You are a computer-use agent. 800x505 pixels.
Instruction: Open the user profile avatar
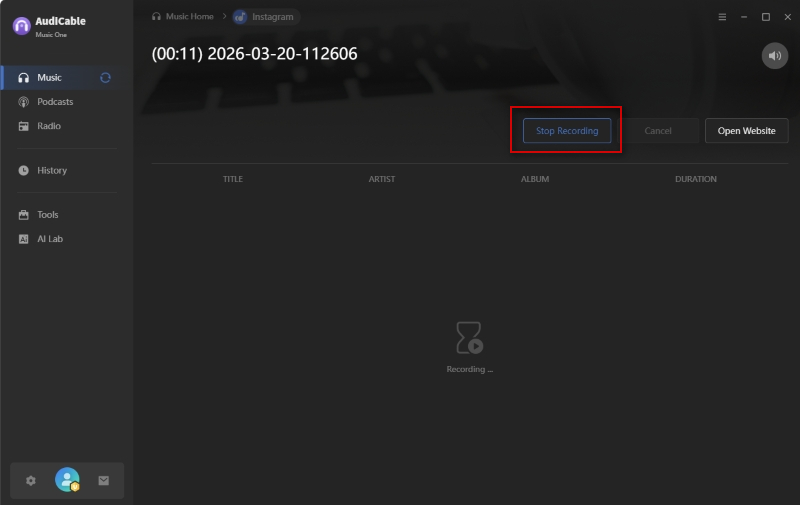(67, 479)
